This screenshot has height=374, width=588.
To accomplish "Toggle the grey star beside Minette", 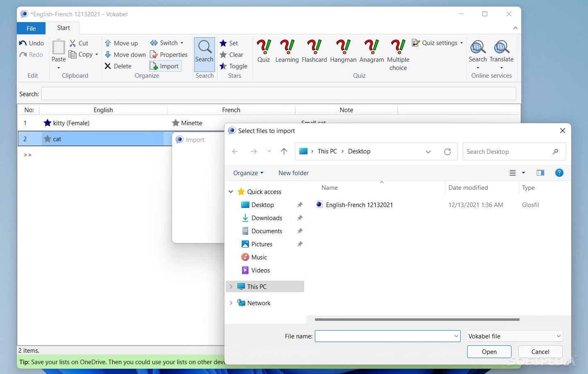I will [176, 123].
